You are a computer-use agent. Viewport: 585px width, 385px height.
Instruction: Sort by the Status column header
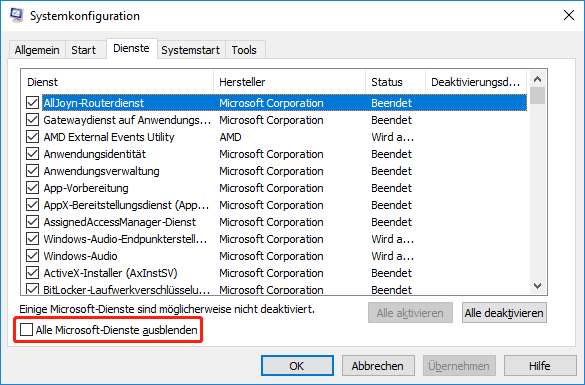point(395,82)
